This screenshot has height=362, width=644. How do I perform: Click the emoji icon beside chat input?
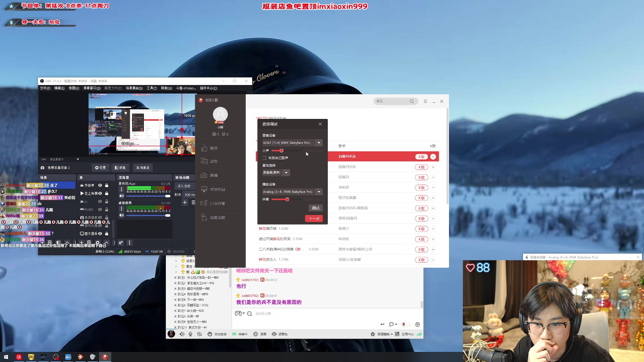point(249,313)
